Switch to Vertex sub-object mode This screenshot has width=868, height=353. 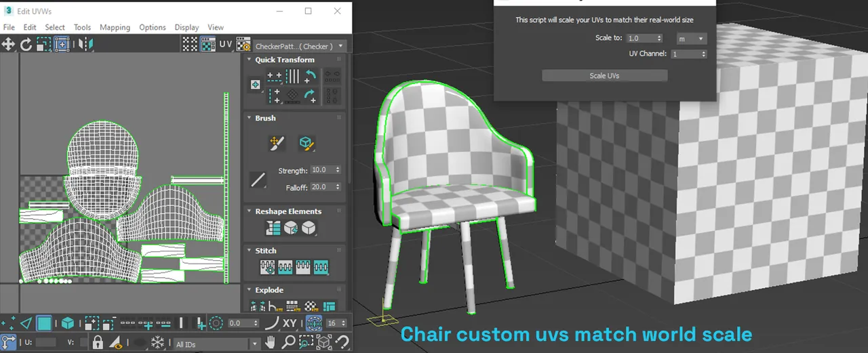tap(8, 323)
